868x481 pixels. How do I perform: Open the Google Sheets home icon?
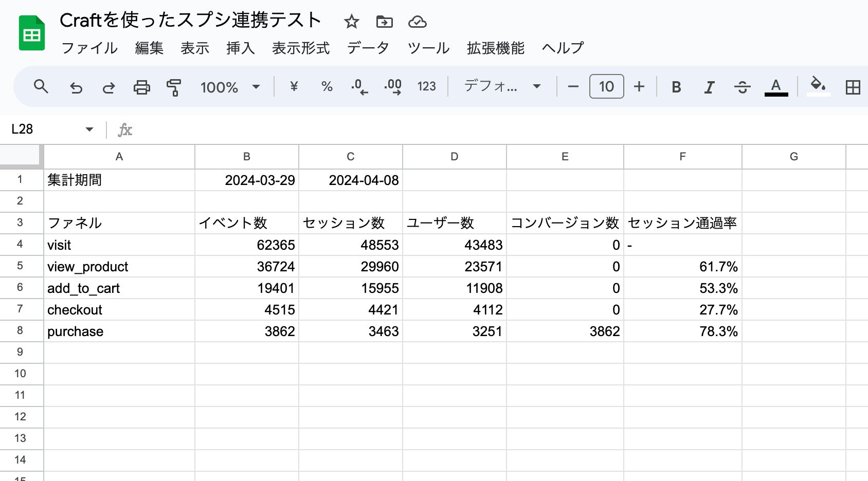[32, 33]
